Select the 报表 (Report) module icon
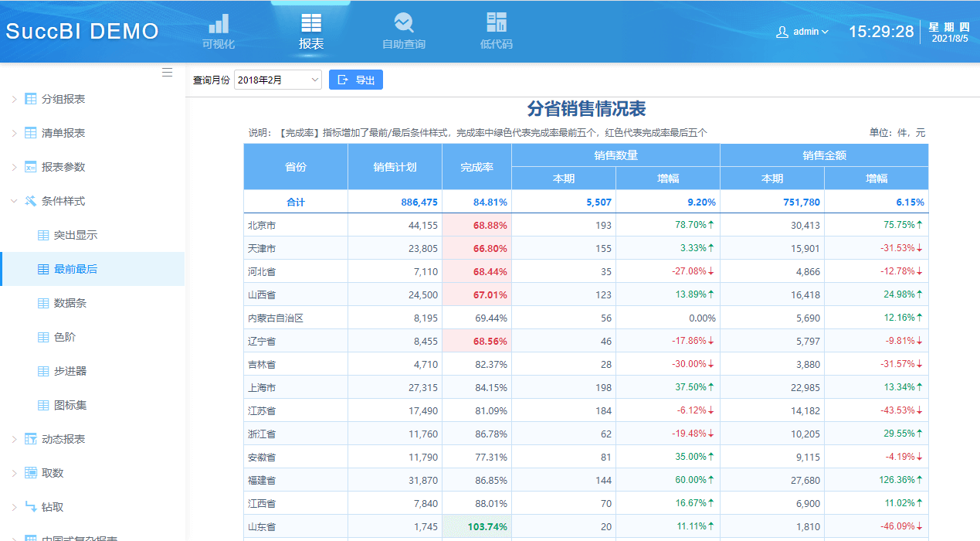 310,29
